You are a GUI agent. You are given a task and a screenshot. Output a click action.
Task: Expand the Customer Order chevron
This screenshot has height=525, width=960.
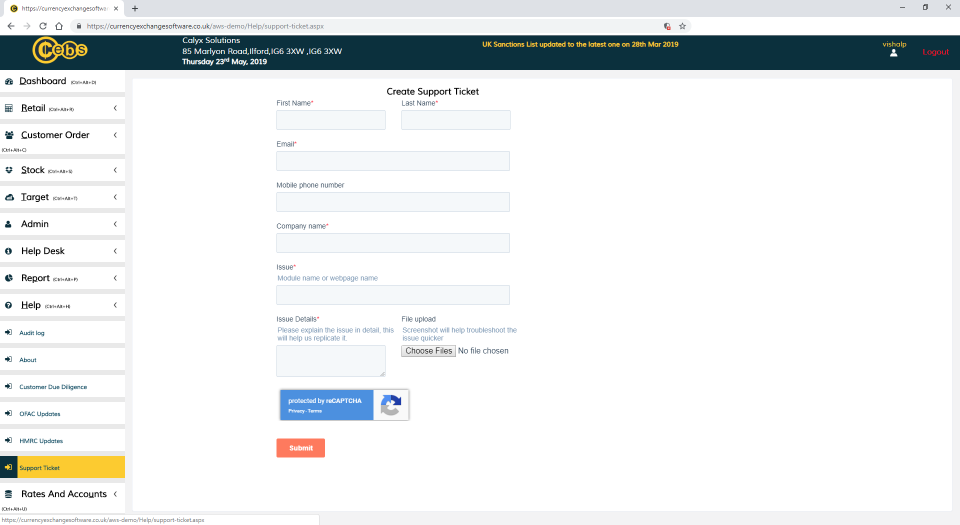tap(115, 135)
